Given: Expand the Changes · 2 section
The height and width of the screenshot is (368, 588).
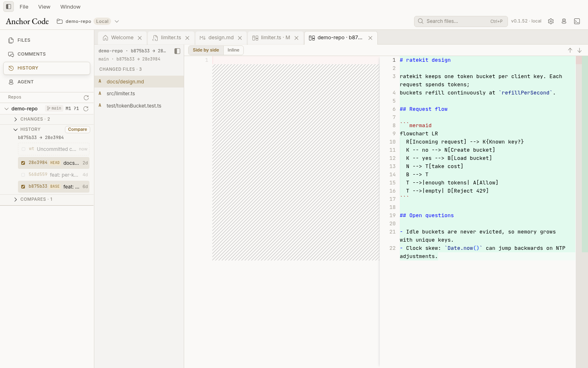Looking at the screenshot, I should (x=16, y=119).
